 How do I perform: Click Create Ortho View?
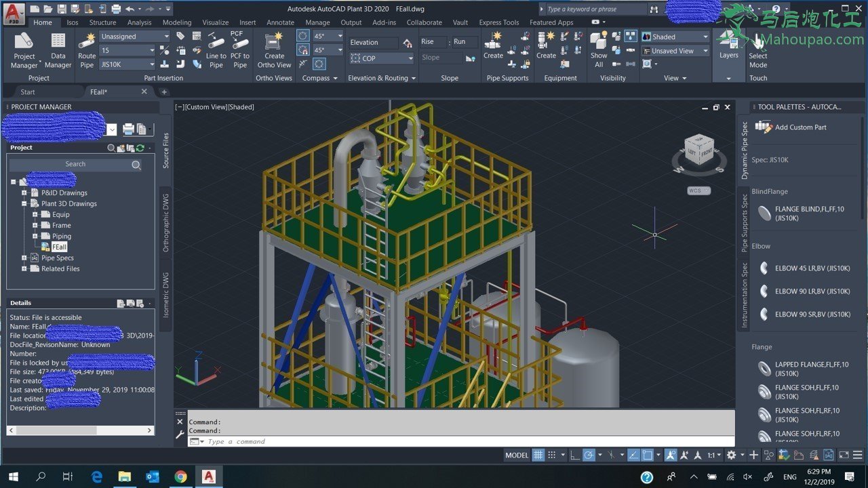274,50
